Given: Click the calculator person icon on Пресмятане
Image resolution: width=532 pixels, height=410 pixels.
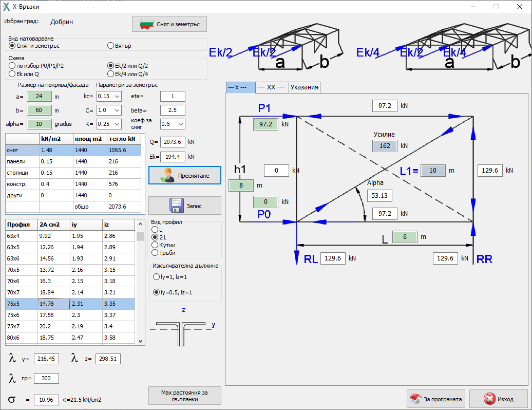Looking at the screenshot, I should pos(167,175).
